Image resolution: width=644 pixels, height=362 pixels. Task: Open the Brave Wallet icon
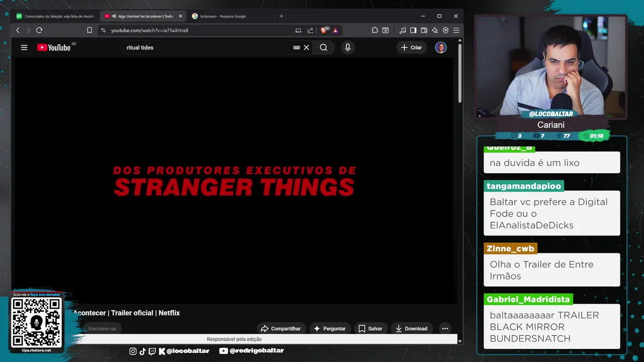tap(424, 30)
